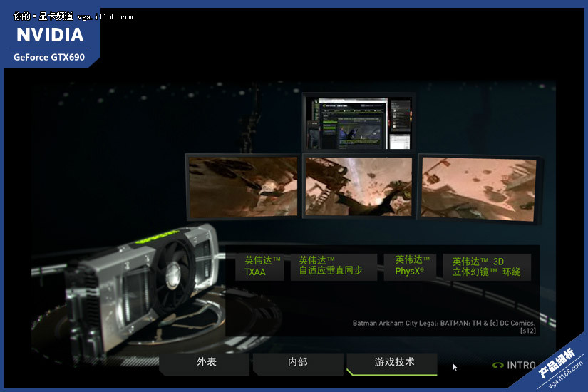Click the center surround gameplay monitor
The width and height of the screenshot is (588, 392).
[x=359, y=187]
